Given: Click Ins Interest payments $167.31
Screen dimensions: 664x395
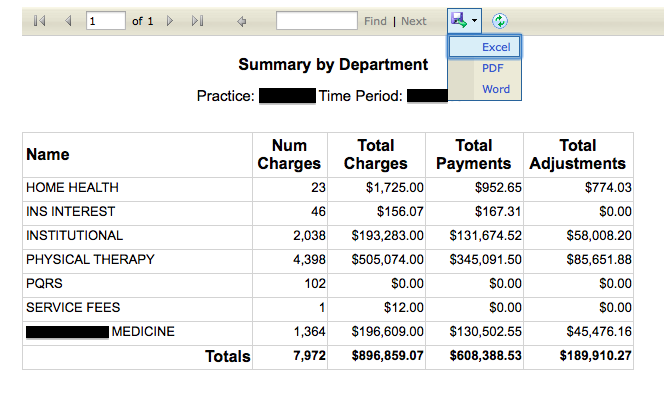Looking at the screenshot, I should click(498, 211).
